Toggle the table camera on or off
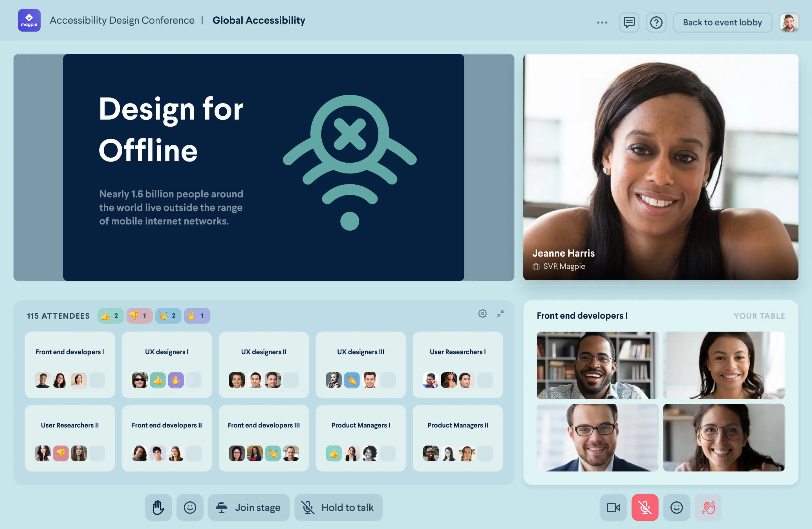This screenshot has height=529, width=812. click(x=614, y=507)
